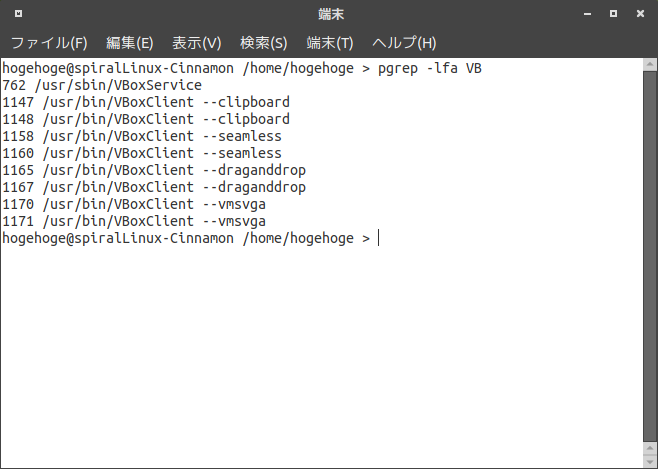The image size is (658, 469).
Task: Open the 編集(E) menu
Action: [130, 43]
